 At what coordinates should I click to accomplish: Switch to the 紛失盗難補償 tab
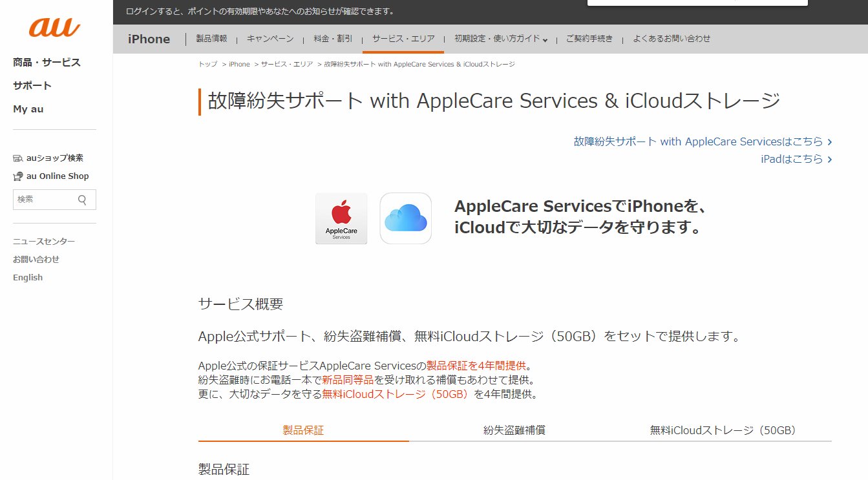point(514,430)
